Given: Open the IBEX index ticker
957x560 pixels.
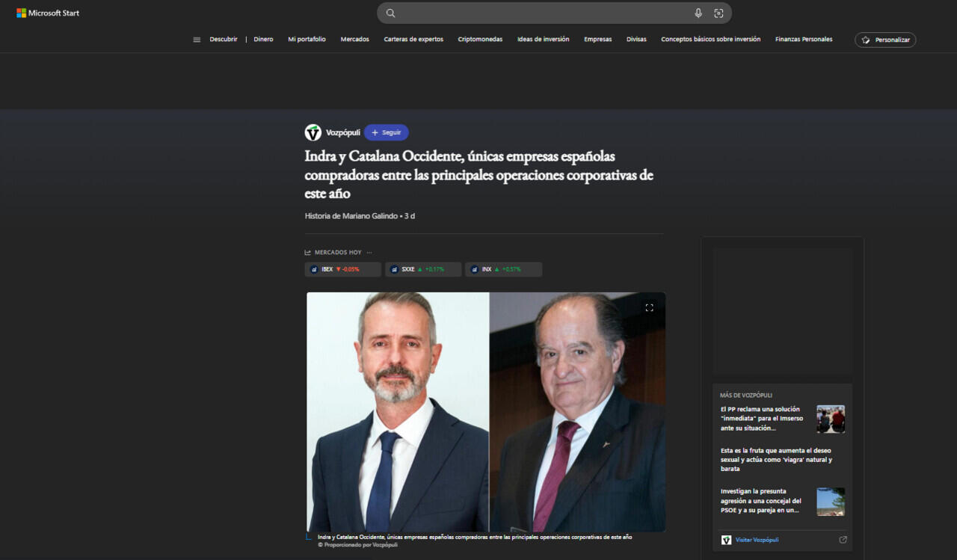Looking at the screenshot, I should click(342, 269).
